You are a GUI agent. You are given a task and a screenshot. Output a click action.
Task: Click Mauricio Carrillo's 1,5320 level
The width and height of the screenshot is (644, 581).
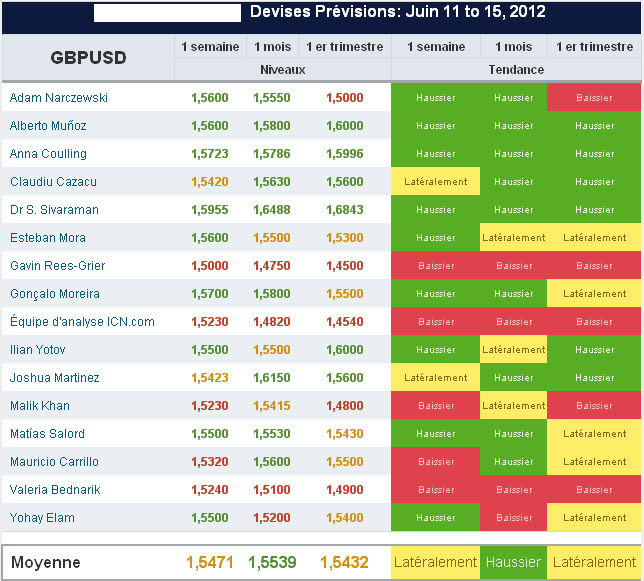point(210,462)
